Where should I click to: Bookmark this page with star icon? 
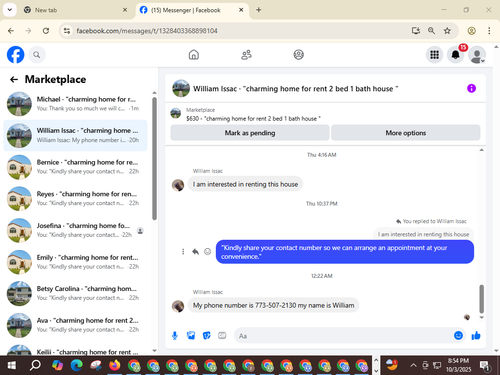coord(447,31)
